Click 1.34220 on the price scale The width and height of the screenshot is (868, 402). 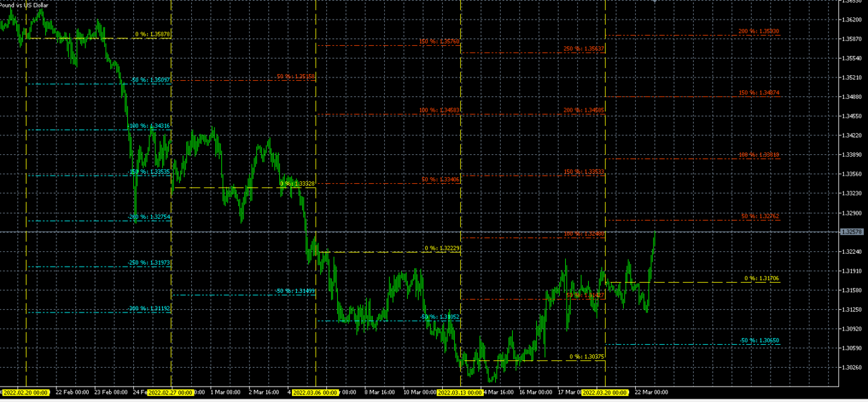(x=852, y=135)
